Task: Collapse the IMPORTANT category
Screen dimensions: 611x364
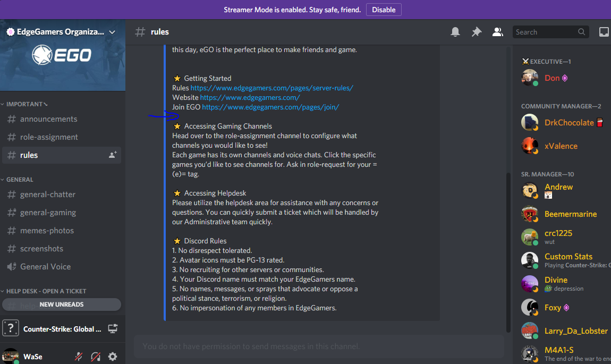Action: [x=24, y=104]
